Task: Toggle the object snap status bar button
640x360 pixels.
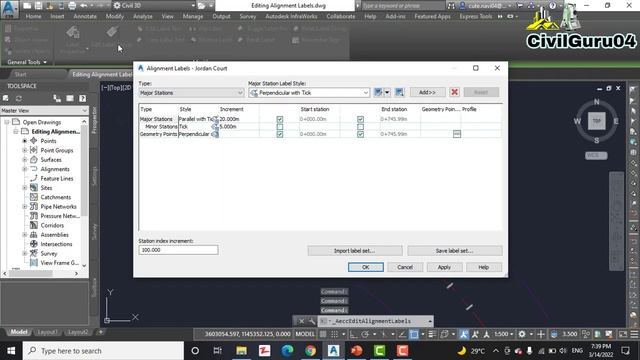Action: pyautogui.click(x=414, y=334)
